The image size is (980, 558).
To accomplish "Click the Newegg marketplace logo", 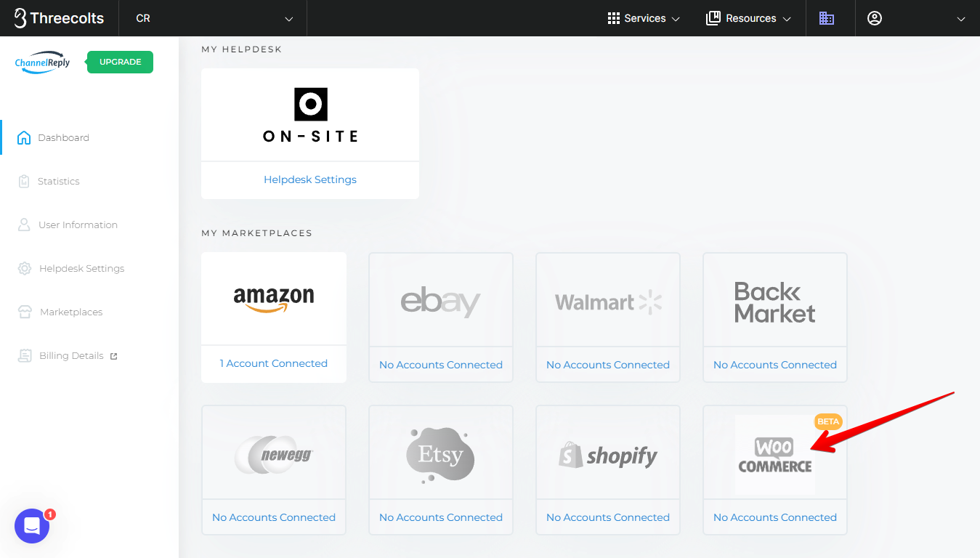I will pos(274,455).
